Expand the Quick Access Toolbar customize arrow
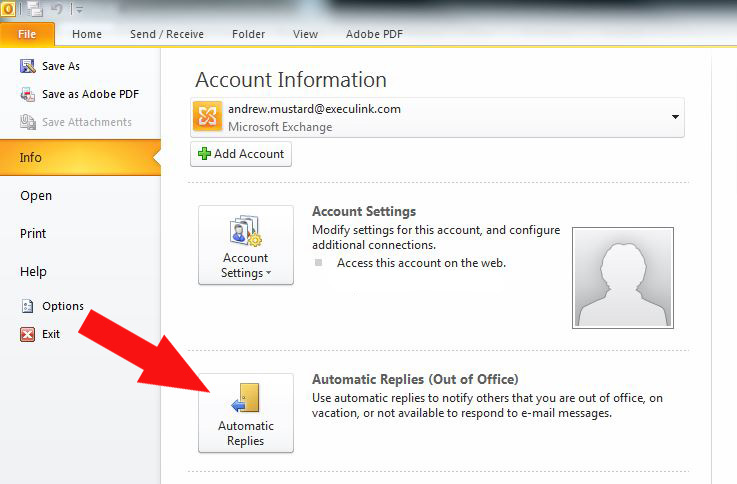 point(78,9)
